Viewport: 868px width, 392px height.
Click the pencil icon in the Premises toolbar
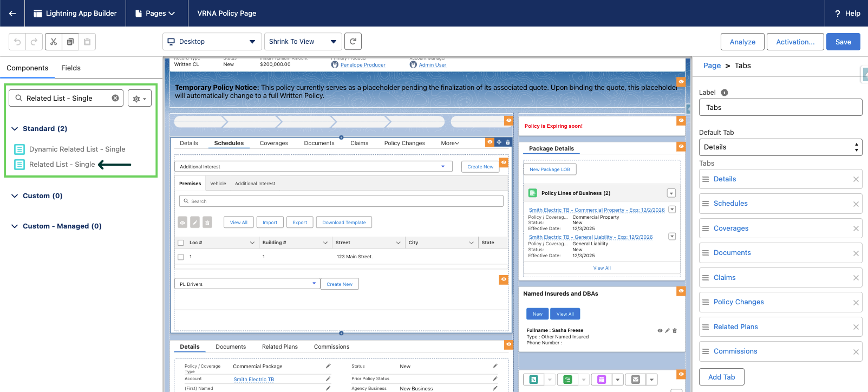[x=195, y=222]
